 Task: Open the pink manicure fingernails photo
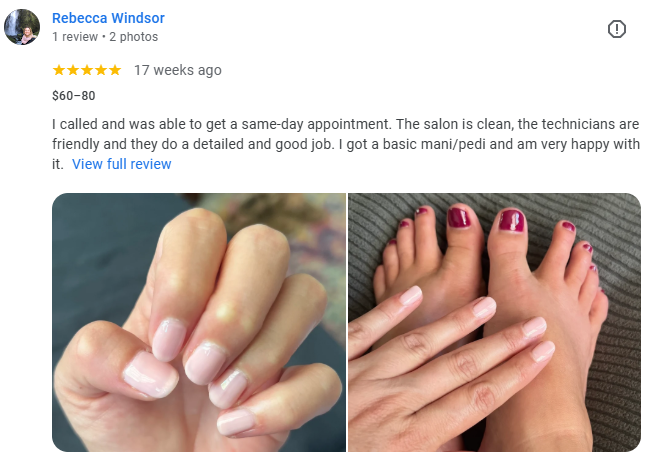click(199, 323)
